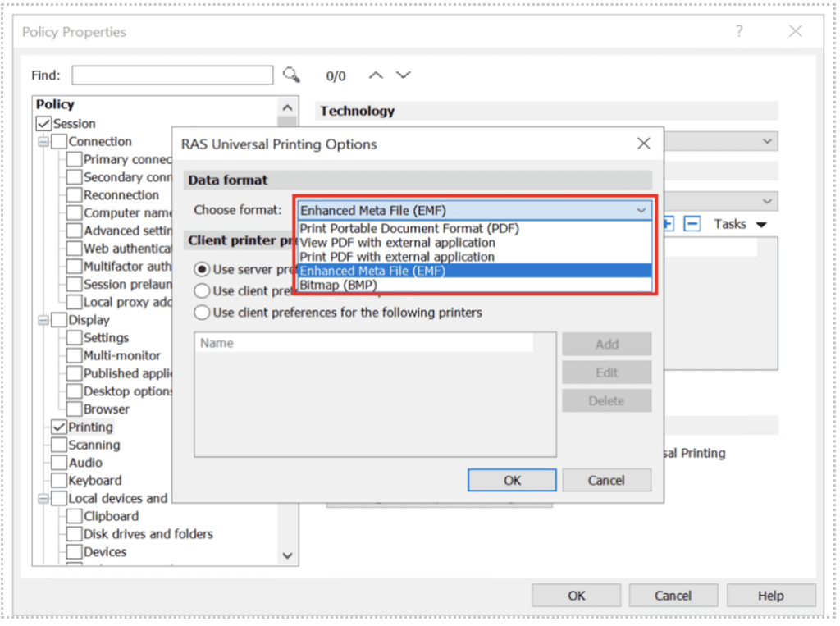Click the search magnifier icon beside Find
Viewport: 840px width, 626px height.
[x=291, y=75]
